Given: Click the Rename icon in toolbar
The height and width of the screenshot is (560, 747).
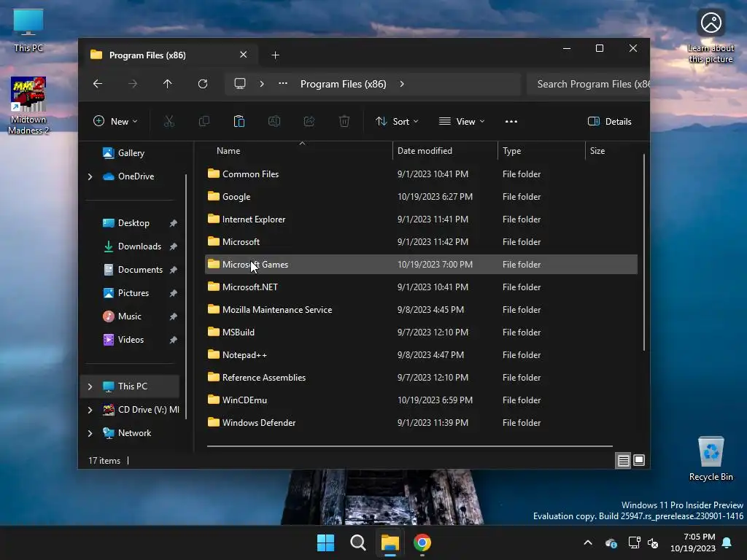Looking at the screenshot, I should [x=274, y=122].
